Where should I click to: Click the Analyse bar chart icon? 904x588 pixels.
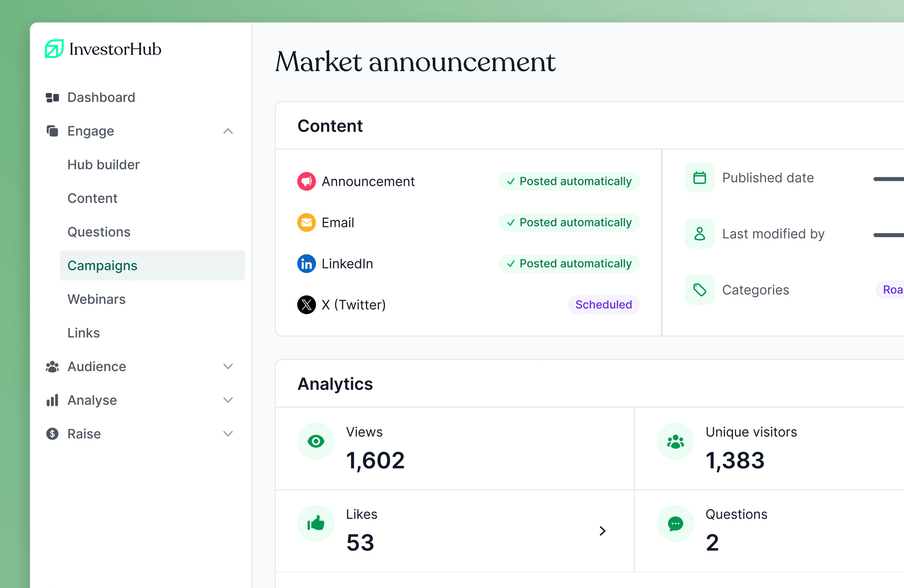pos(52,400)
